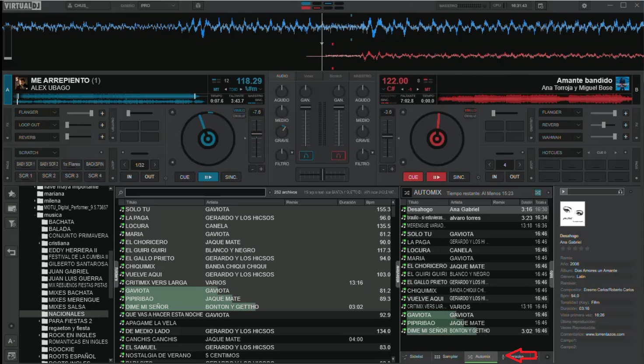Adjust the crossfader slider
The image size is (644, 364).
tap(322, 174)
